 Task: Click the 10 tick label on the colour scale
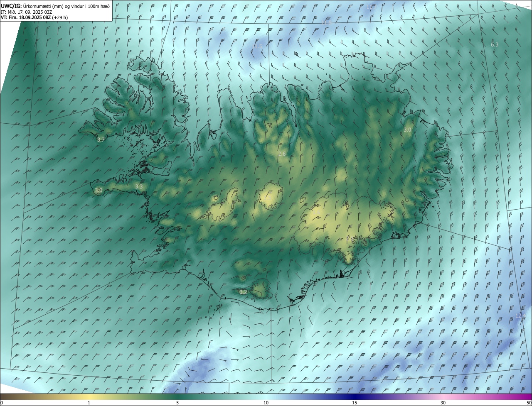[x=266, y=403]
